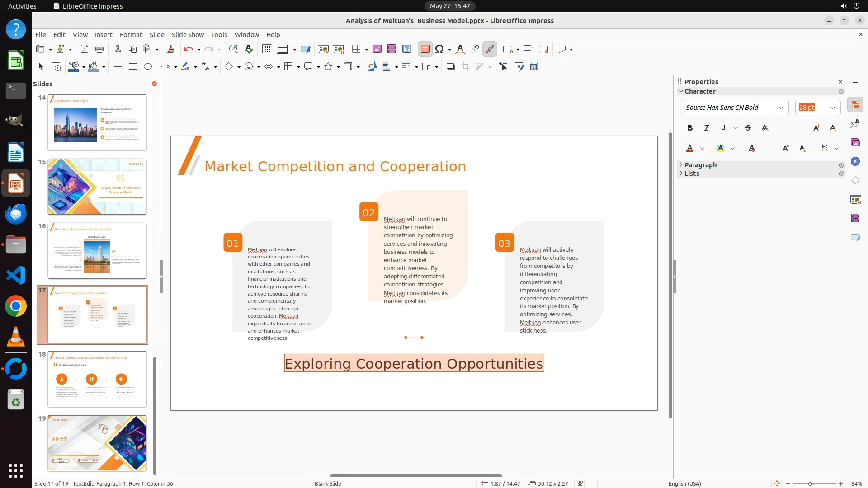Click the font color red swatch button
868x488 pixels.
point(690,149)
